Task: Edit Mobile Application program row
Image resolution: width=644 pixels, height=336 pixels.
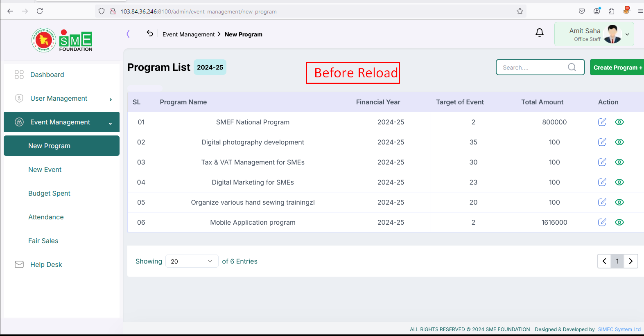Action: click(x=602, y=222)
